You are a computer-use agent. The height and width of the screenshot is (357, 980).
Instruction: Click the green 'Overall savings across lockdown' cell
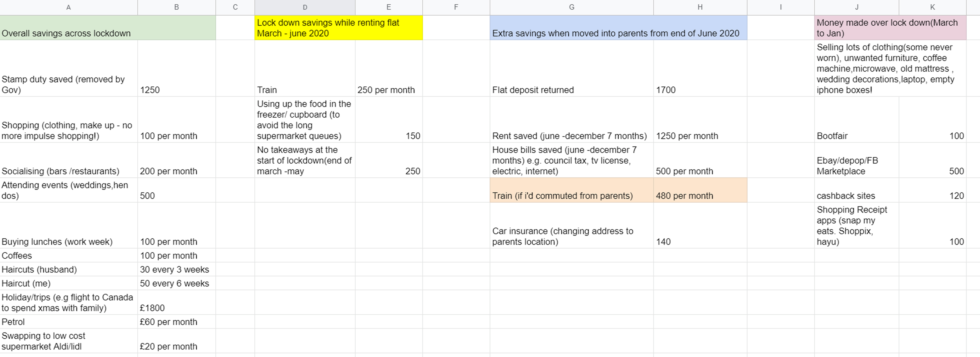tap(108, 28)
